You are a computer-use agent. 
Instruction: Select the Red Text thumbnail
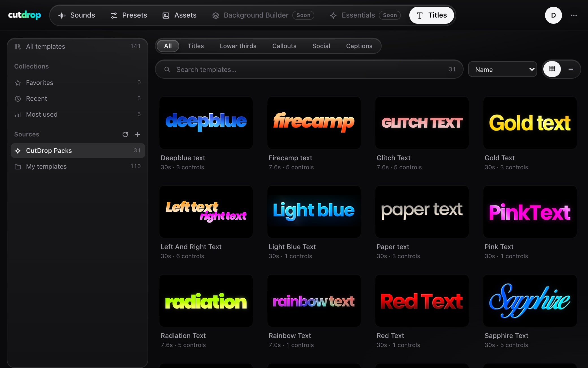pyautogui.click(x=422, y=301)
